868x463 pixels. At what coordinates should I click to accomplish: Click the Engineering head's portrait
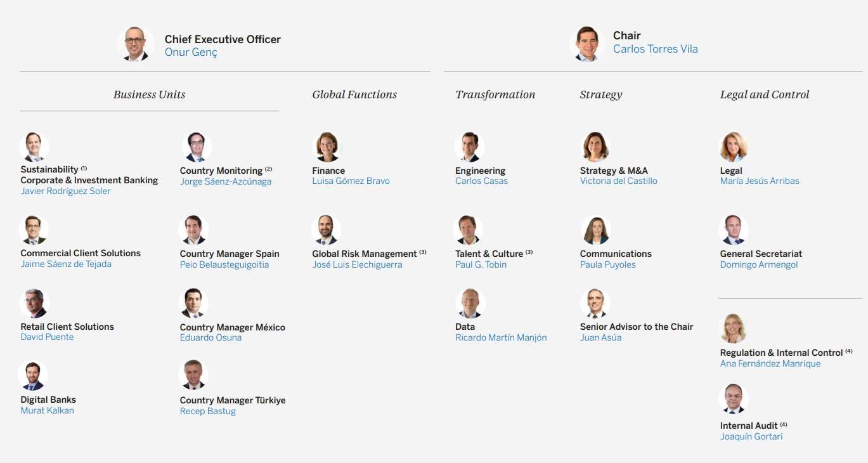tap(470, 147)
